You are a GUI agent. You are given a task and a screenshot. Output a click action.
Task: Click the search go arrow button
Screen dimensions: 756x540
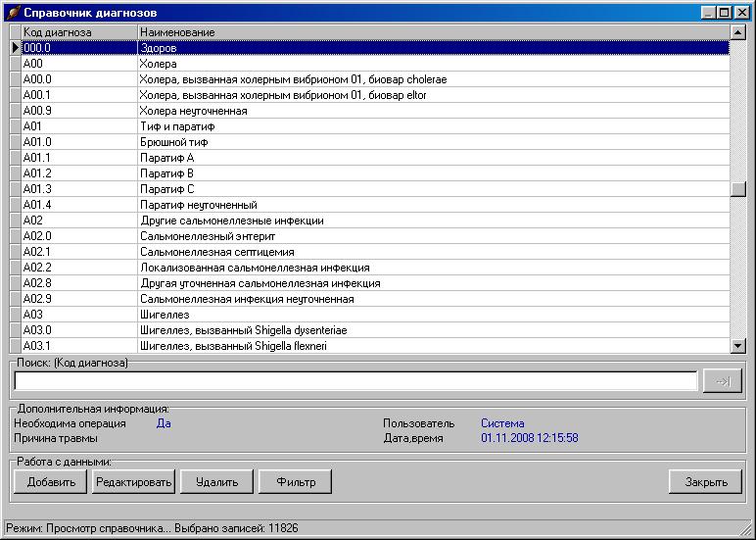pos(722,381)
